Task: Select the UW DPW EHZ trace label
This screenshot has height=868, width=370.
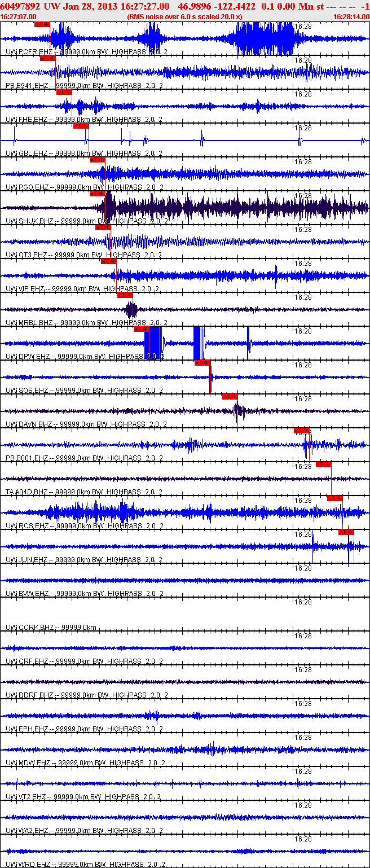Action: tap(84, 357)
